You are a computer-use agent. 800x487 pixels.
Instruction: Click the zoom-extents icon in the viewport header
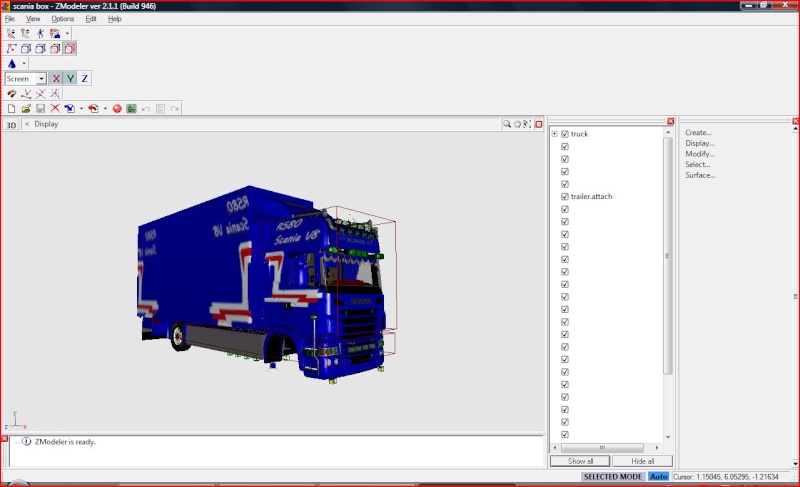pyautogui.click(x=528, y=124)
